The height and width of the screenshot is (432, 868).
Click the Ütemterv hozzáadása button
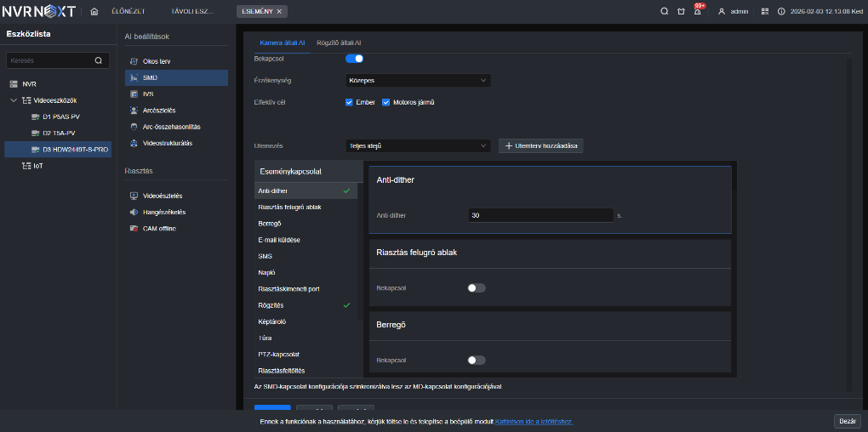click(x=540, y=145)
